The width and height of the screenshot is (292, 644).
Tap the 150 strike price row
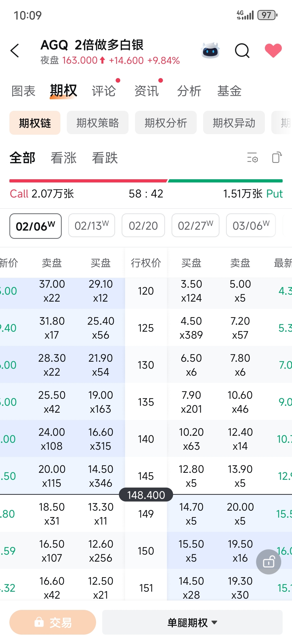click(146, 551)
